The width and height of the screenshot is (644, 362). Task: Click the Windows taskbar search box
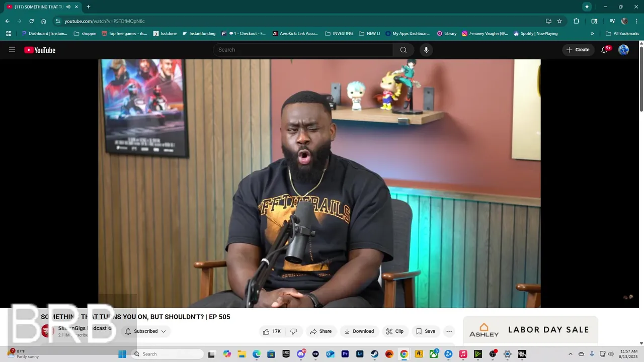[168, 354]
